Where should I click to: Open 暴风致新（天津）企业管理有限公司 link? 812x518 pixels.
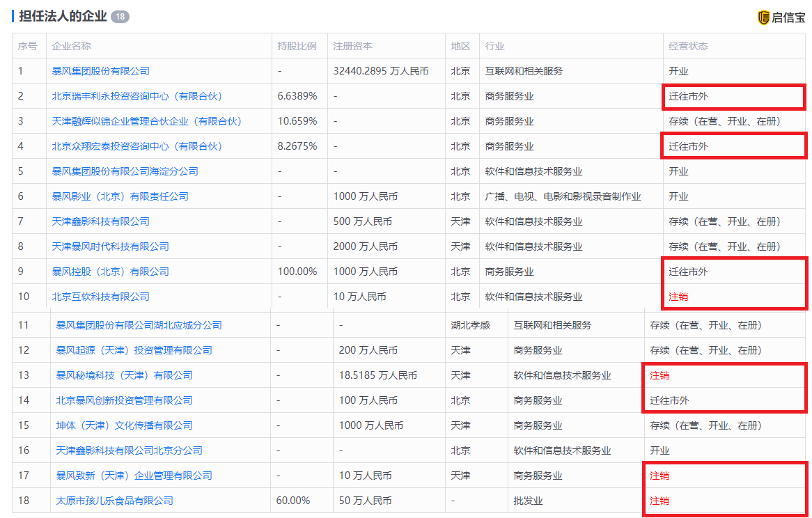[x=134, y=476]
